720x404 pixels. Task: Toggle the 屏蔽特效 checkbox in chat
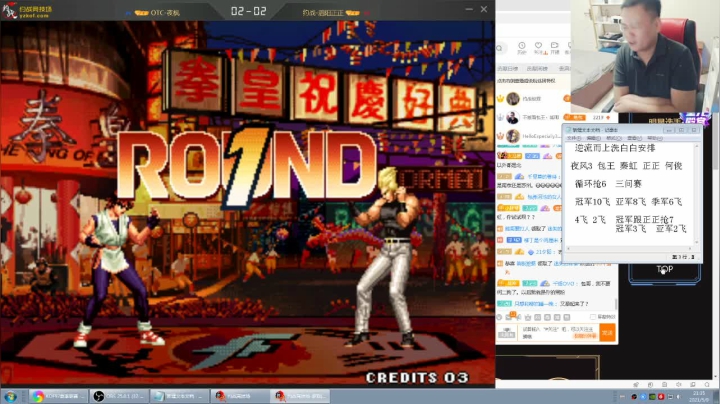pos(593,317)
